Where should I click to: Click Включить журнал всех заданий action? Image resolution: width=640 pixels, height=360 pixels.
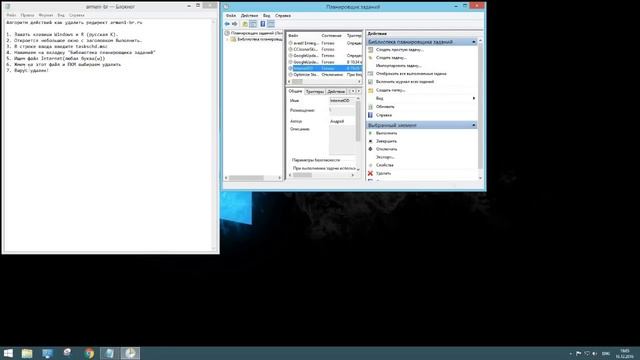pos(405,82)
